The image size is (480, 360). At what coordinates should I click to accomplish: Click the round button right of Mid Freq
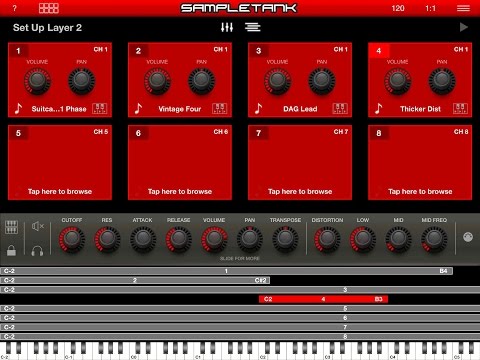468,237
